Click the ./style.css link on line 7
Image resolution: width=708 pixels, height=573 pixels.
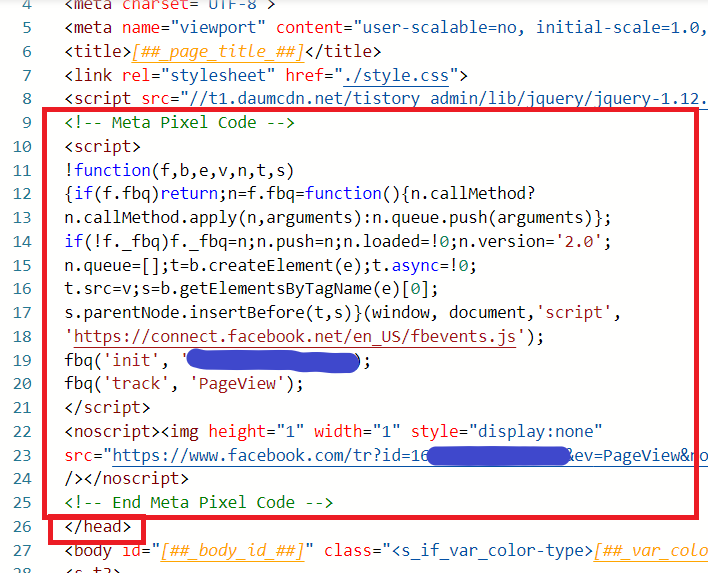396,75
